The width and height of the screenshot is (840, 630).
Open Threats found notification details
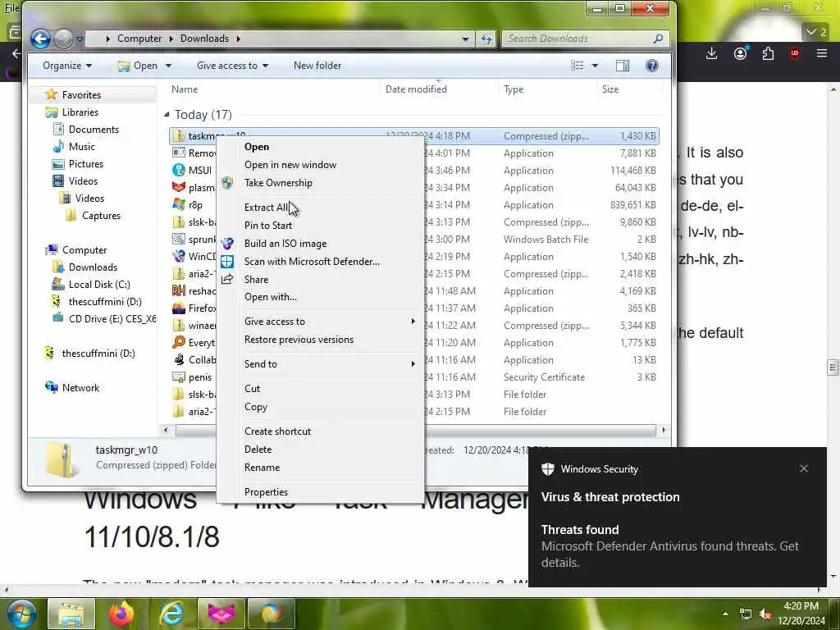tap(677, 546)
